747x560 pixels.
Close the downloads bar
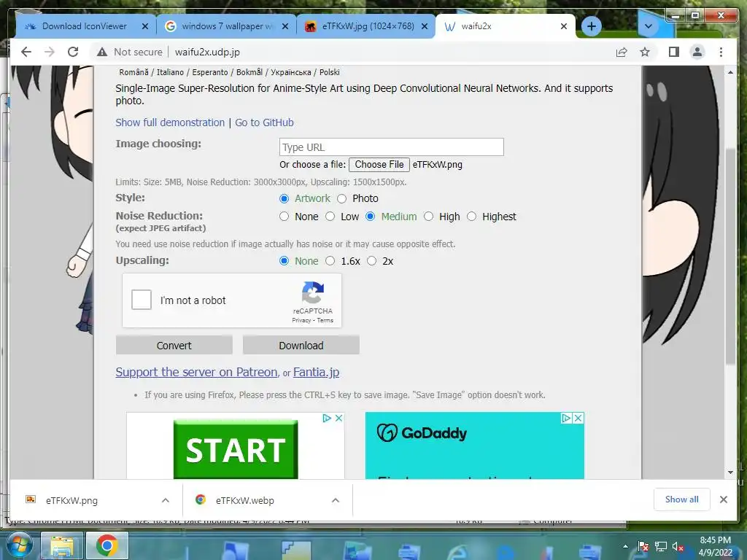[x=724, y=499]
